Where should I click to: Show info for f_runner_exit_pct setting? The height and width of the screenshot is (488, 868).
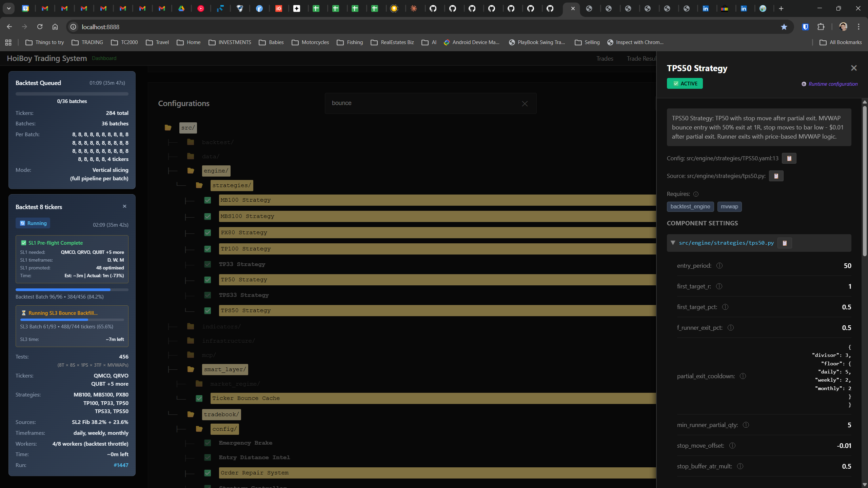[x=731, y=328]
